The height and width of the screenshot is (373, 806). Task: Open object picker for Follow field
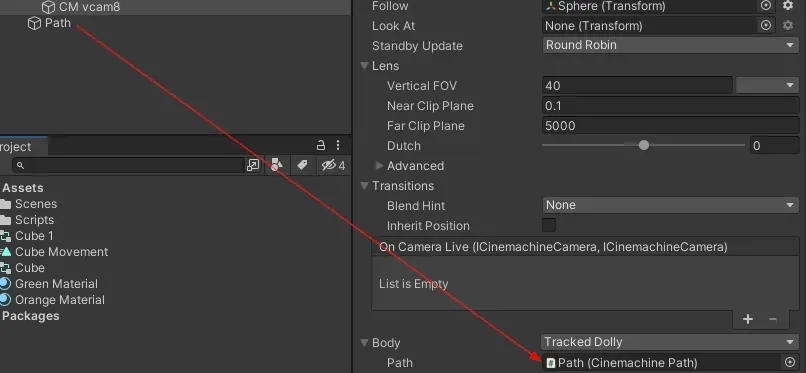tap(766, 6)
